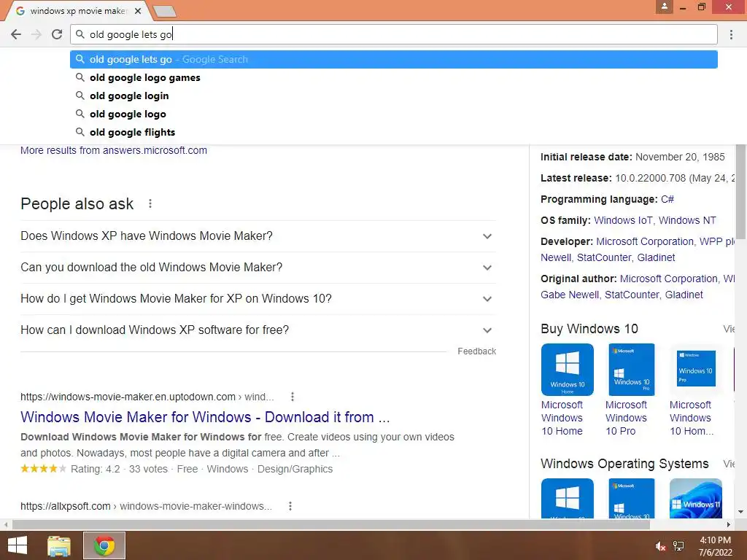Open the Developer 'Newell' link
This screenshot has height=560, width=747.
[555, 257]
